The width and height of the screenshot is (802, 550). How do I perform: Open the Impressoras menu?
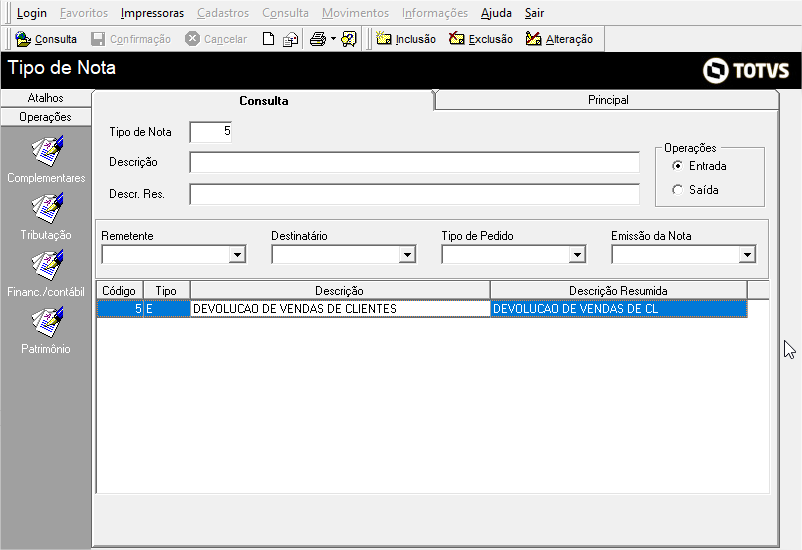[152, 13]
